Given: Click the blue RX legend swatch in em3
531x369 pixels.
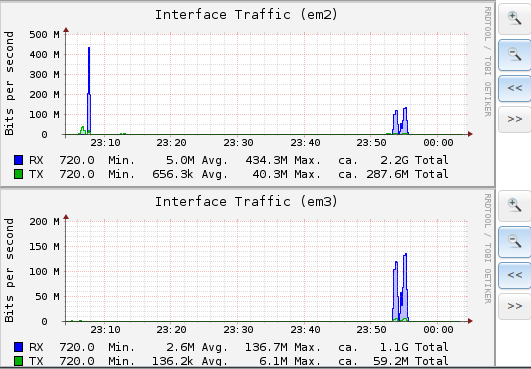Looking at the screenshot, I should [x=19, y=347].
